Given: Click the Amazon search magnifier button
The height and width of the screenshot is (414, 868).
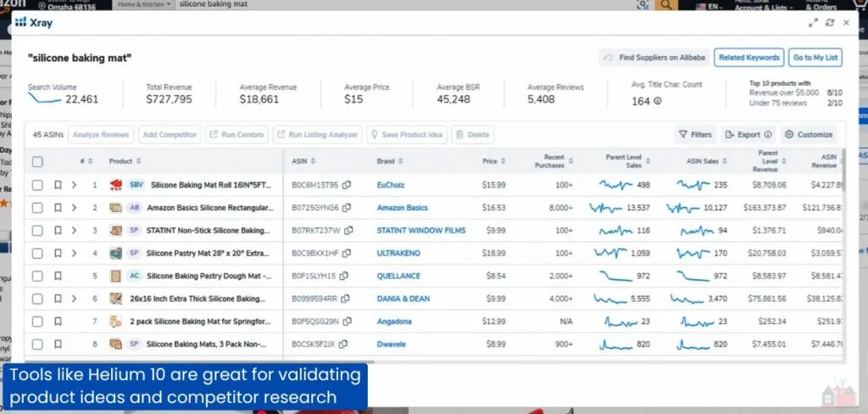Looking at the screenshot, I should coord(666,5).
